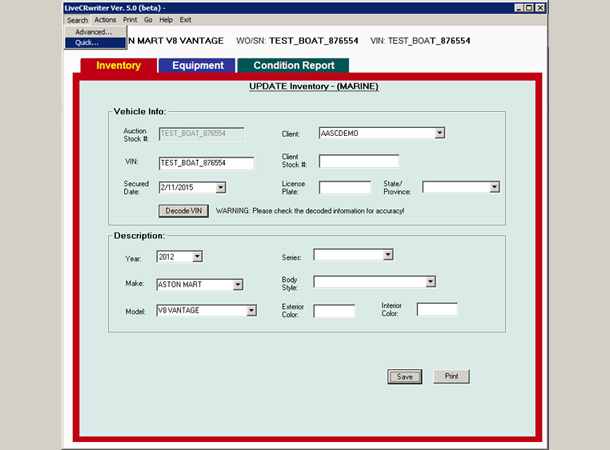Switch to the Equipment tab
Image resolution: width=610 pixels, height=450 pixels.
coord(198,65)
